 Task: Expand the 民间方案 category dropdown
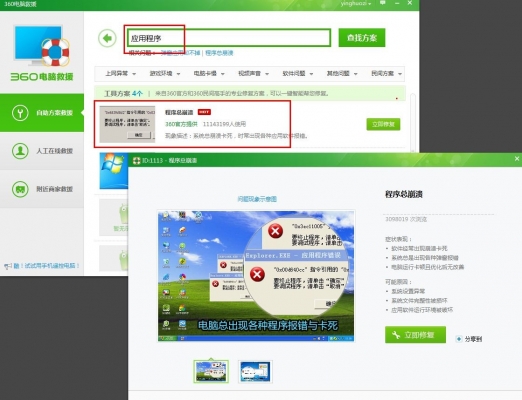click(386, 74)
